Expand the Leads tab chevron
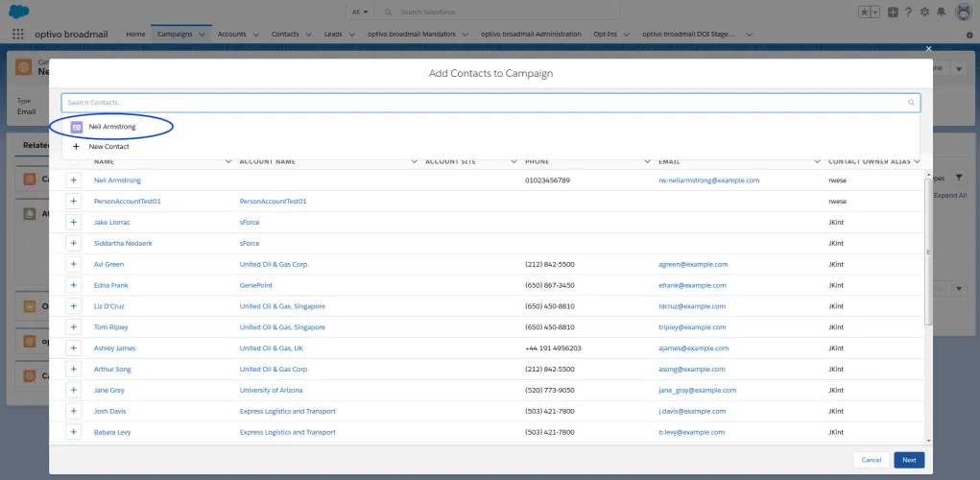The image size is (980, 480). tap(352, 35)
